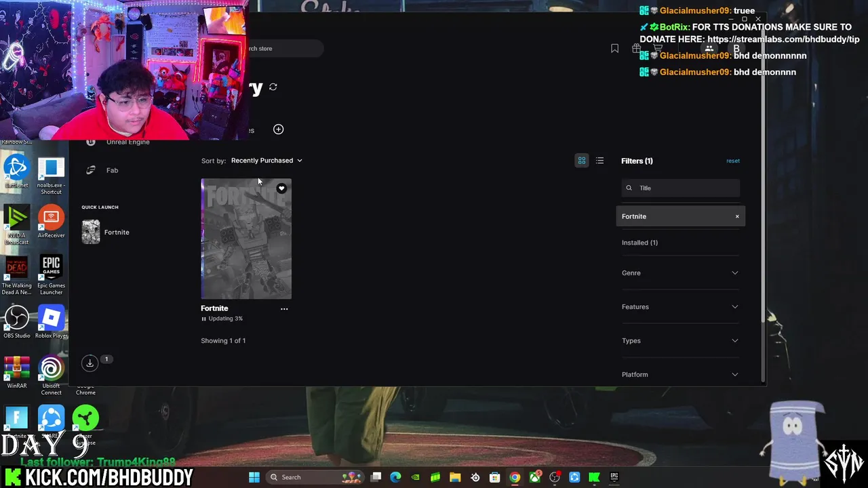Open NVIDIA Broadcast desktop icon
The height and width of the screenshot is (488, 868).
click(17, 226)
